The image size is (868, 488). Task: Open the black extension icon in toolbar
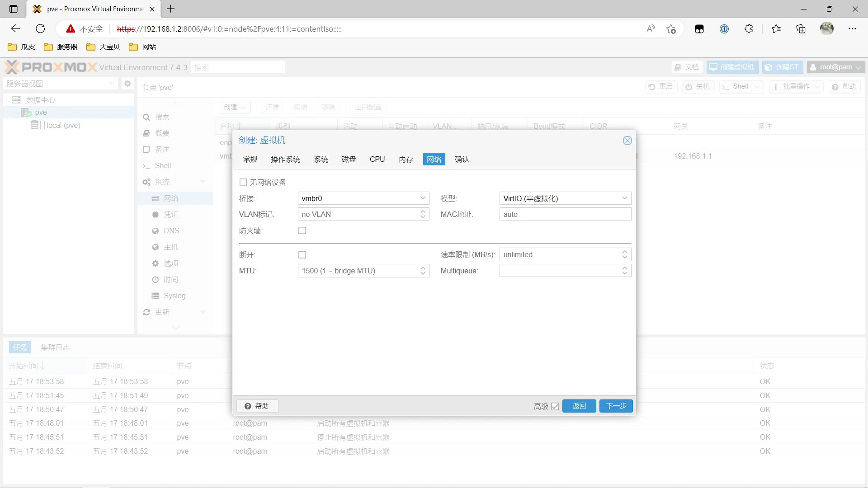[x=699, y=29]
